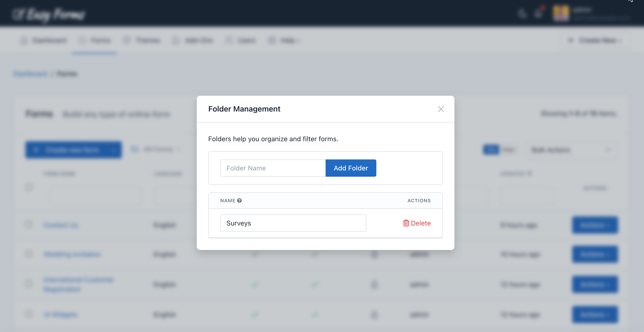Open the Users section in navigation
Screen dimensions: 644x332
241,40
